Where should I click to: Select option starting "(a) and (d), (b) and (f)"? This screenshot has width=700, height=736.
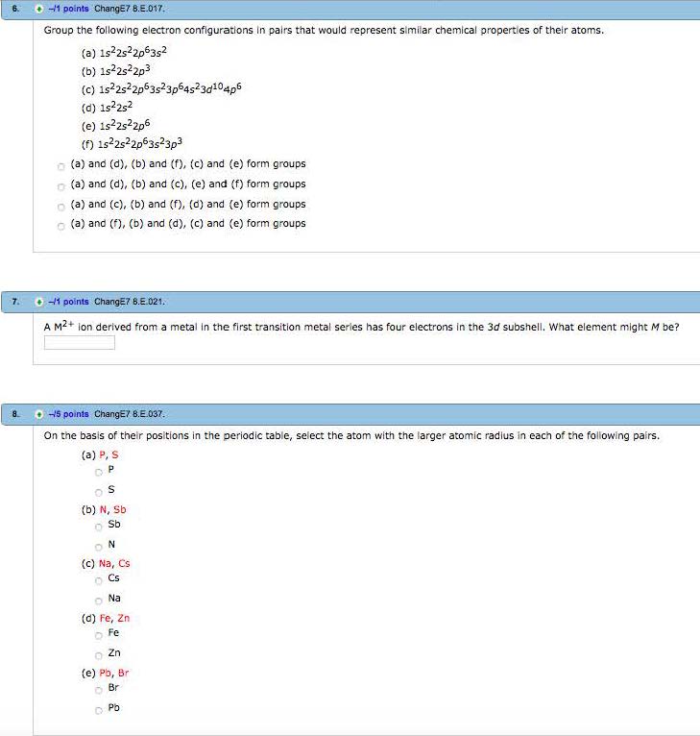tap(60, 165)
